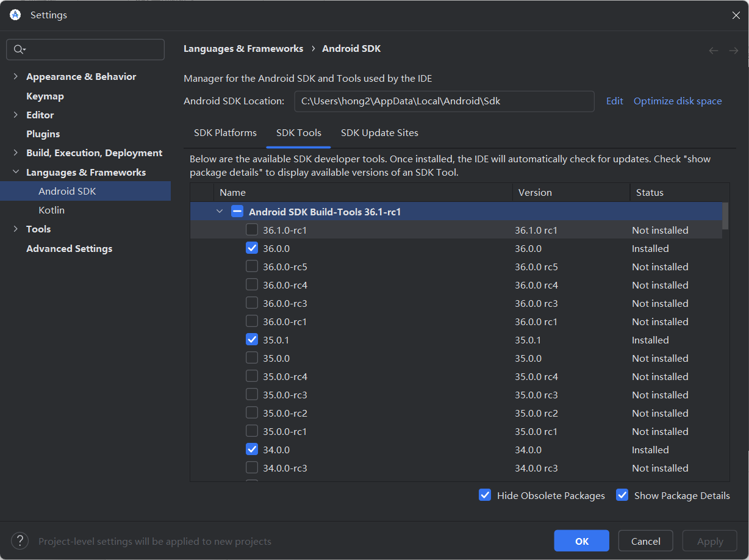Click the OK button
Viewport: 749px width, 560px height.
582,541
